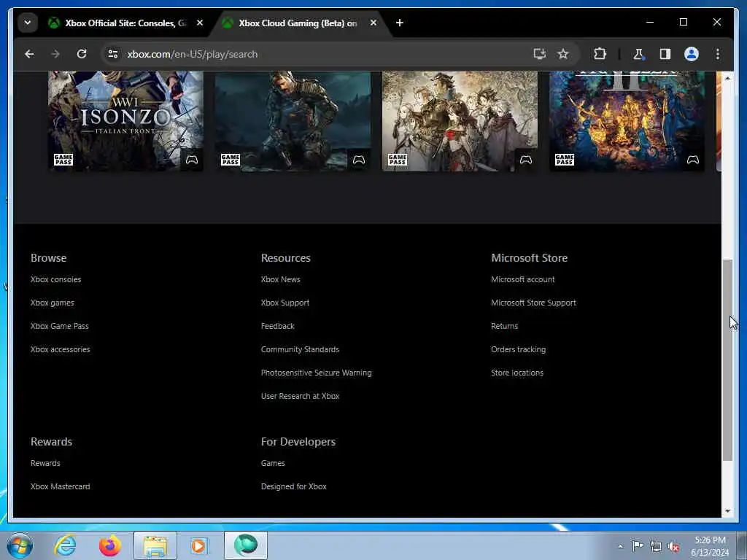Open File Explorer from the taskbar
Screen dimensions: 747x560
point(155,545)
